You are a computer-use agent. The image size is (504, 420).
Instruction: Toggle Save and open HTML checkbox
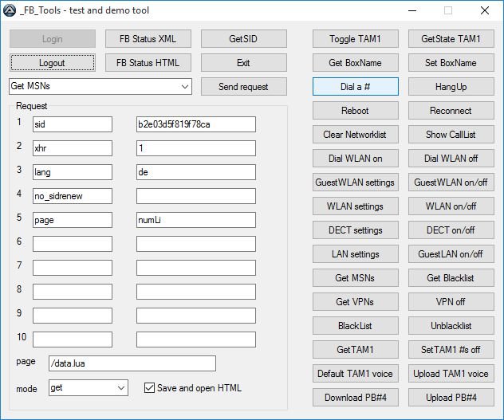[x=149, y=388]
